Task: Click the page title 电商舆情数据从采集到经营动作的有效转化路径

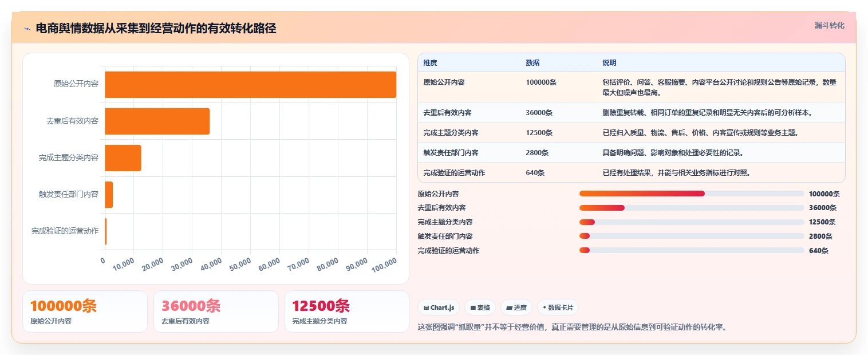Action: 156,29
